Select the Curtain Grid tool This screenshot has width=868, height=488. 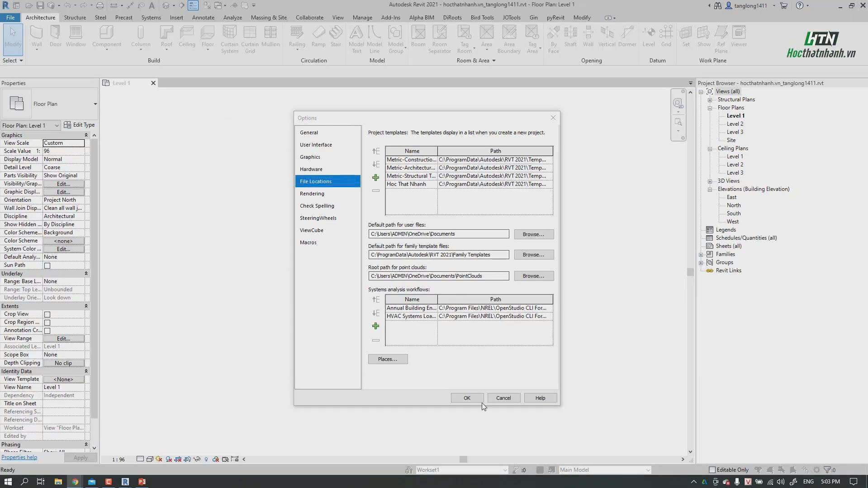tap(250, 39)
